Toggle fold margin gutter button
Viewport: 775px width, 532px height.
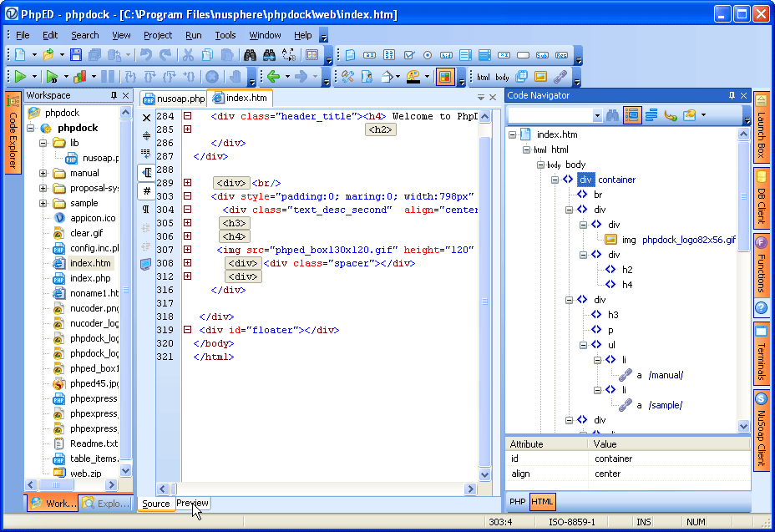(146, 173)
